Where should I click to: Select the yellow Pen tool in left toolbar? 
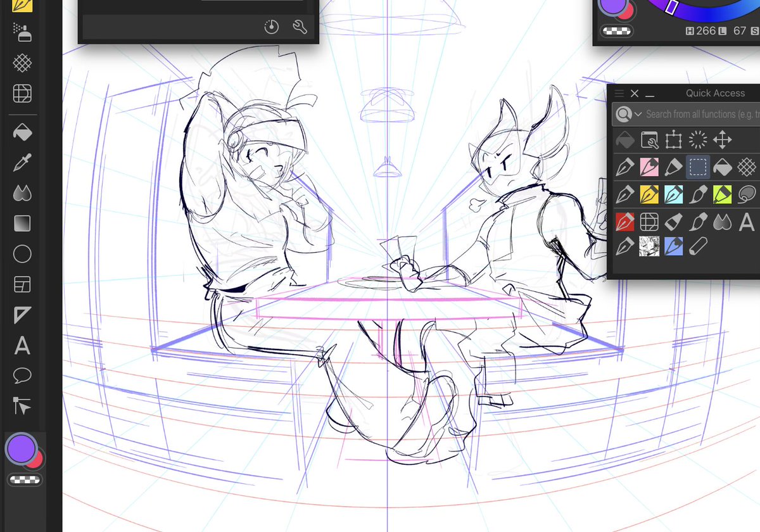point(22,6)
